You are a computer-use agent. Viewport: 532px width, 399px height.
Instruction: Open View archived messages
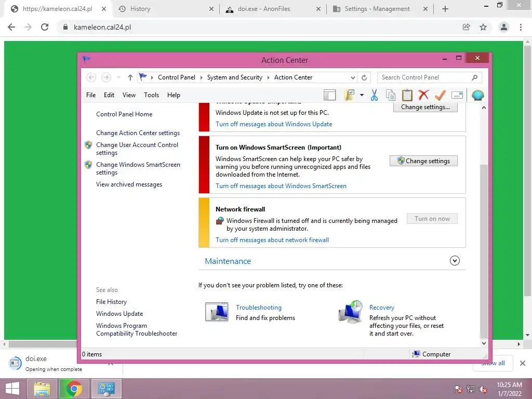click(129, 184)
